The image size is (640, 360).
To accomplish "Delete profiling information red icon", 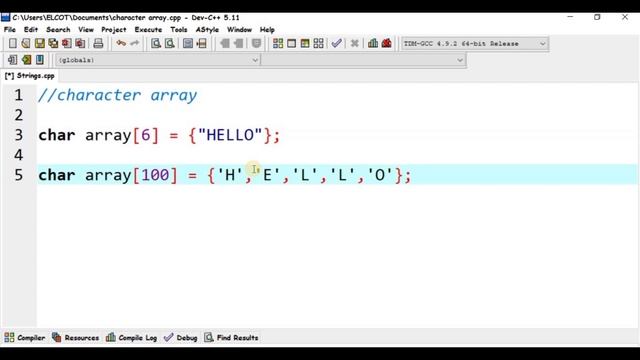I will 387,43.
